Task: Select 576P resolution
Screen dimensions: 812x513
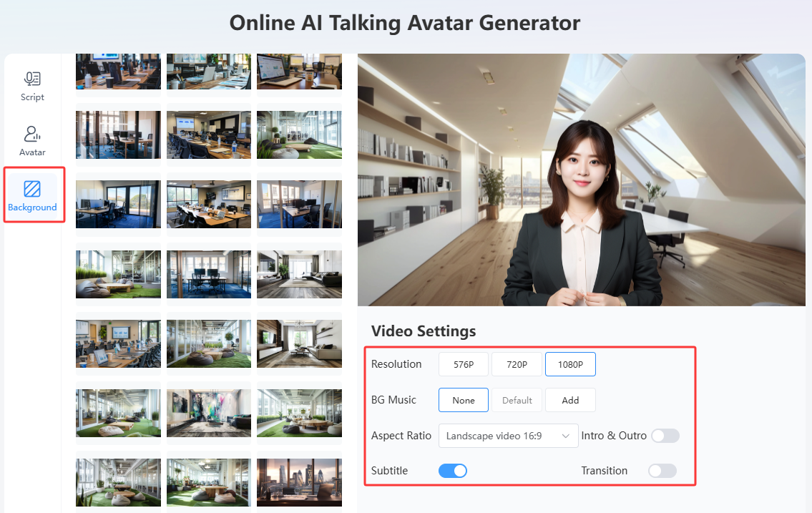Action: pyautogui.click(x=463, y=364)
